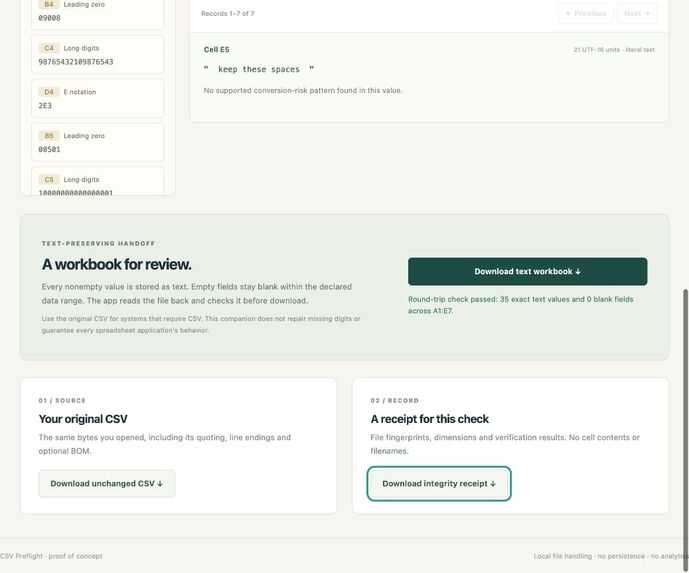Download unchanged CSV file

106,483
